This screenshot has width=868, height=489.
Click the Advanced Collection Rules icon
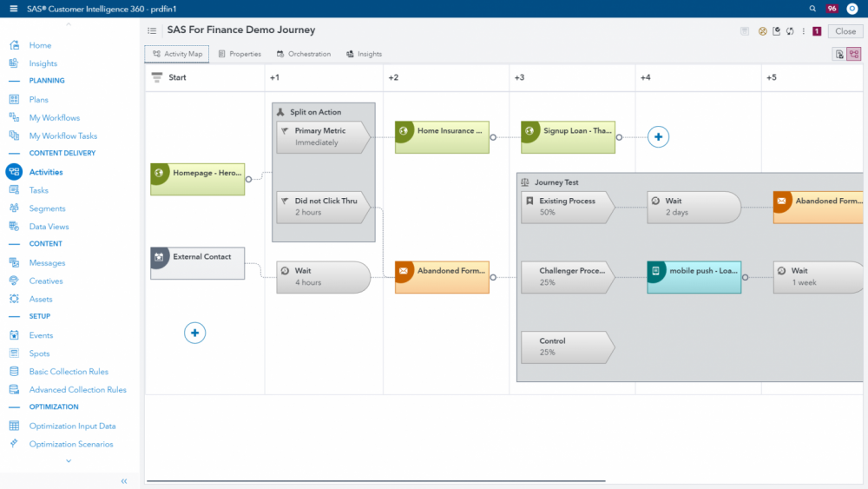[x=14, y=389]
